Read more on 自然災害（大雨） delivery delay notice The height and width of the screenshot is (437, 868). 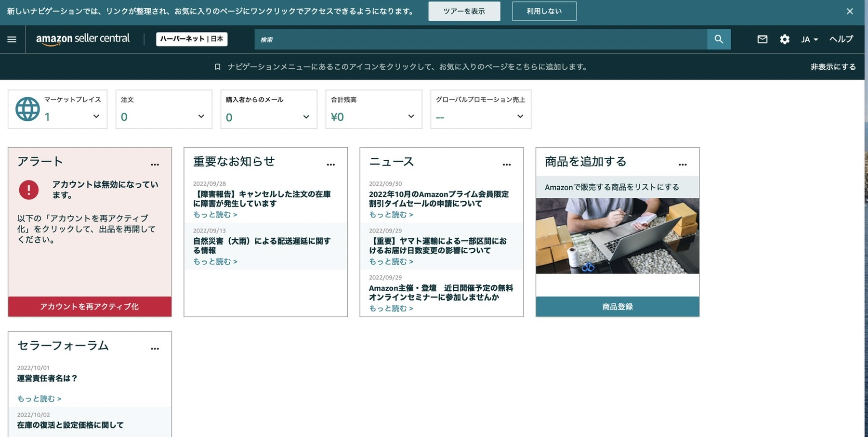(x=215, y=261)
